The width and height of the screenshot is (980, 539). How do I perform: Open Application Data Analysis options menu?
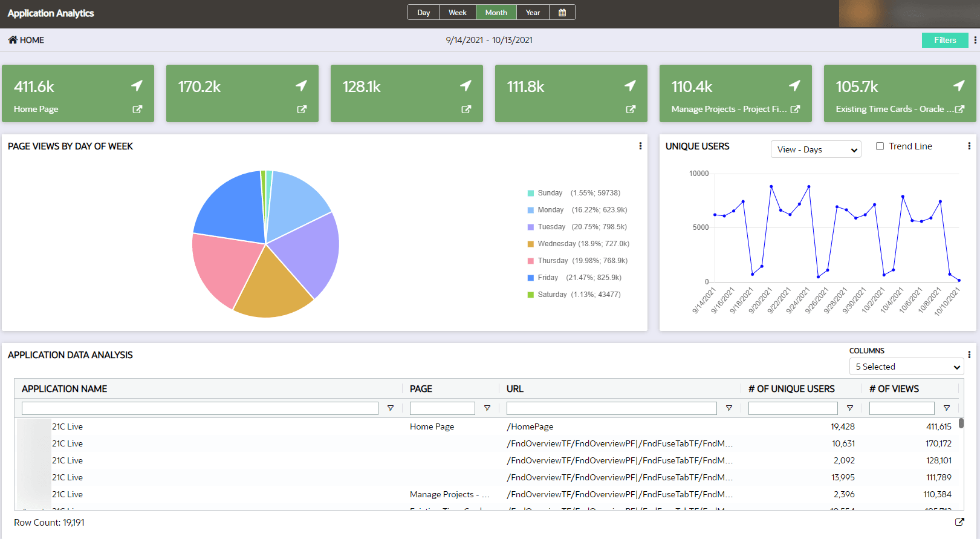pyautogui.click(x=969, y=354)
